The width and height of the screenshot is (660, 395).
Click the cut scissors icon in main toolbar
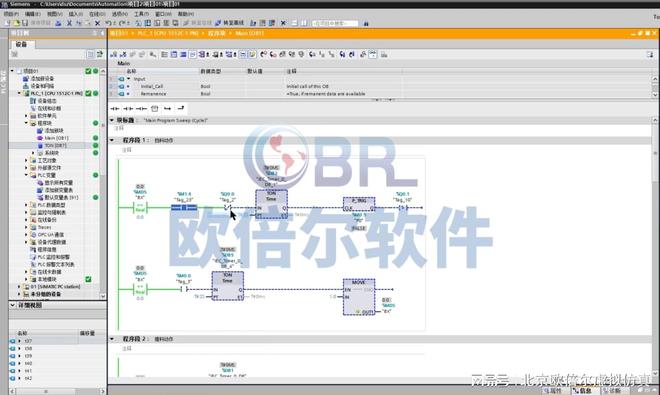click(69, 23)
